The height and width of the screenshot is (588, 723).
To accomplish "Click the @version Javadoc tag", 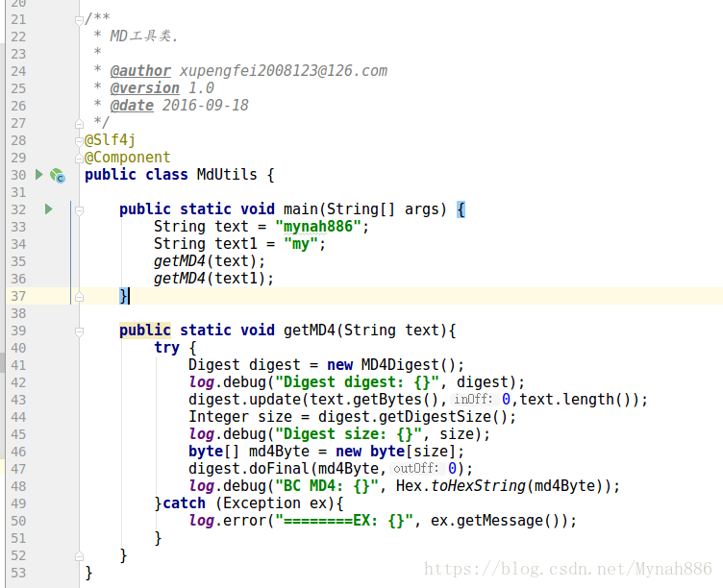I will tap(145, 88).
